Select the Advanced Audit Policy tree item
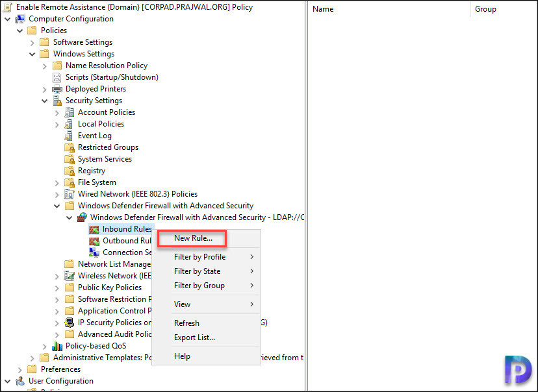The height and width of the screenshot is (392, 538). (114, 334)
